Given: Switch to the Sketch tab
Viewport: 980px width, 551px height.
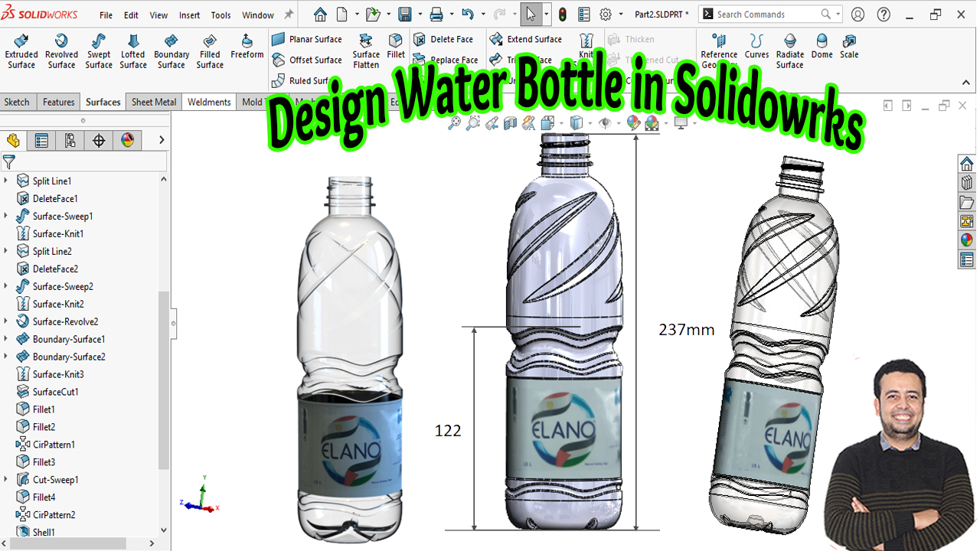Looking at the screenshot, I should [x=17, y=102].
